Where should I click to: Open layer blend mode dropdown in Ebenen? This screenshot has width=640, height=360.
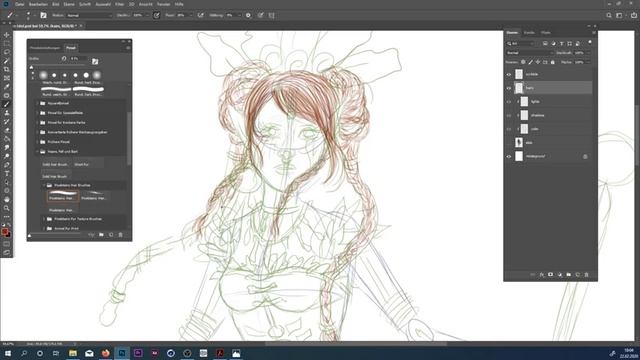click(x=530, y=53)
